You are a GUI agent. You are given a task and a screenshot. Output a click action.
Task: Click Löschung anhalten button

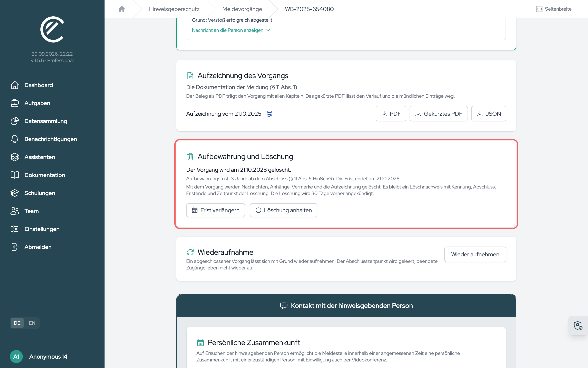click(x=283, y=210)
